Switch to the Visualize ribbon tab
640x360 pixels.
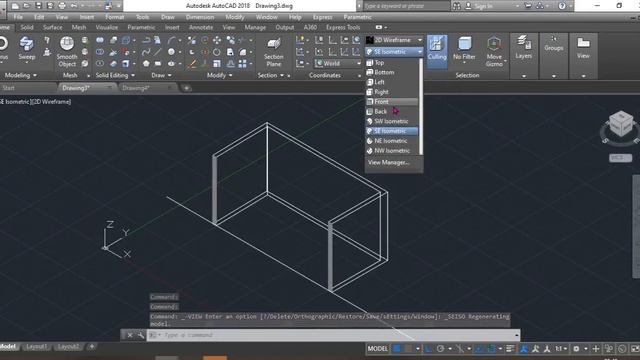[107, 27]
